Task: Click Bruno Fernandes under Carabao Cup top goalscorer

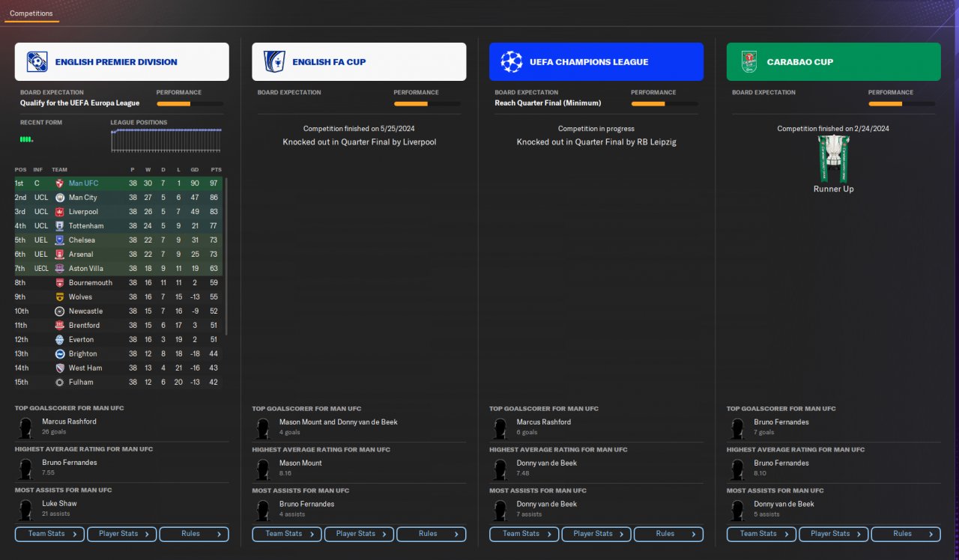Action: 781,422
